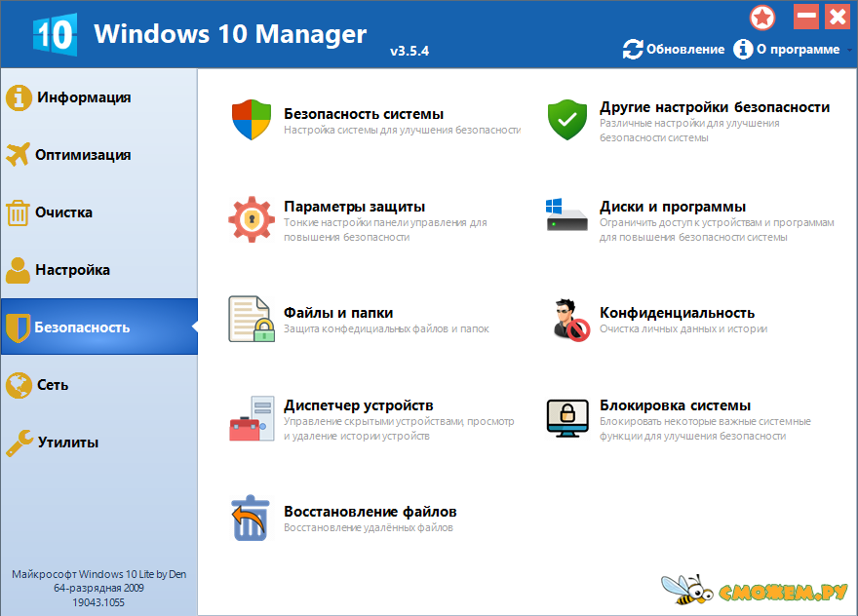Click the Обновление refresh arrows icon
Image resolution: width=858 pixels, height=616 pixels.
tap(633, 50)
